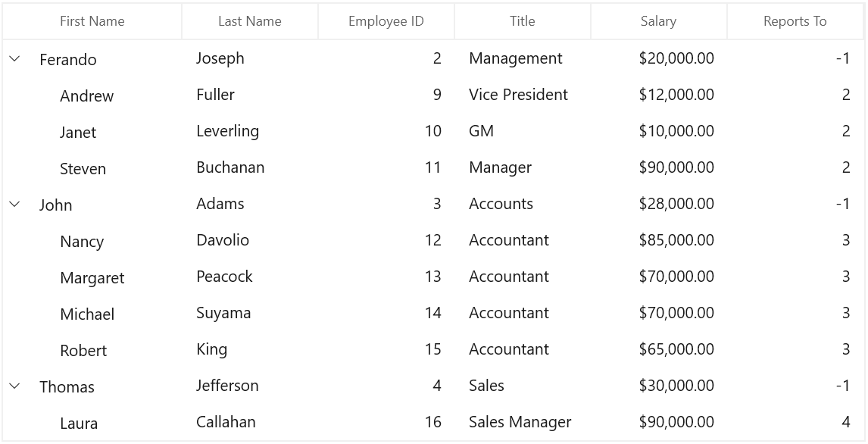Sort by Last Name column header
The height and width of the screenshot is (444, 868).
[x=250, y=21]
